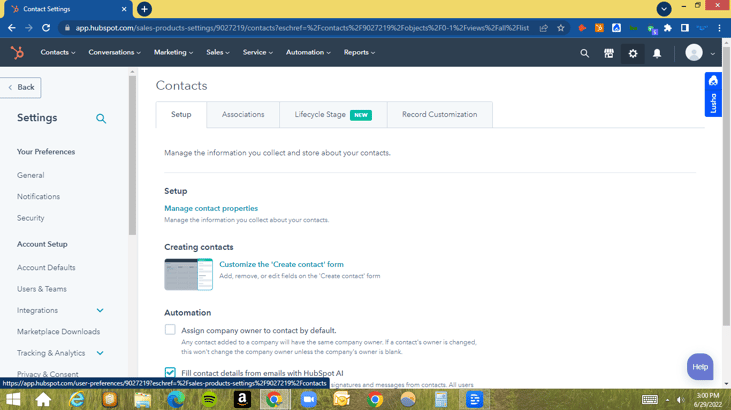This screenshot has height=410, width=731.
Task: Uncheck Fill contact details from emails checkbox
Action: point(170,373)
